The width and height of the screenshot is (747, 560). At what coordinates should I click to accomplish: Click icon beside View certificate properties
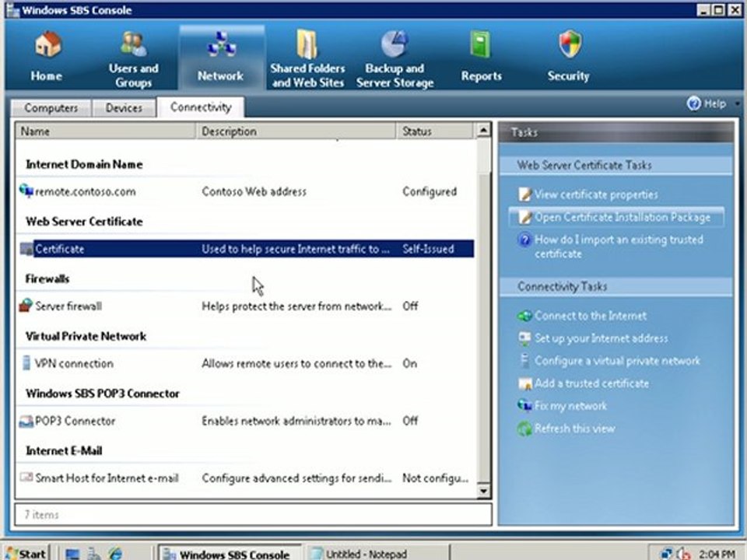pyautogui.click(x=524, y=194)
